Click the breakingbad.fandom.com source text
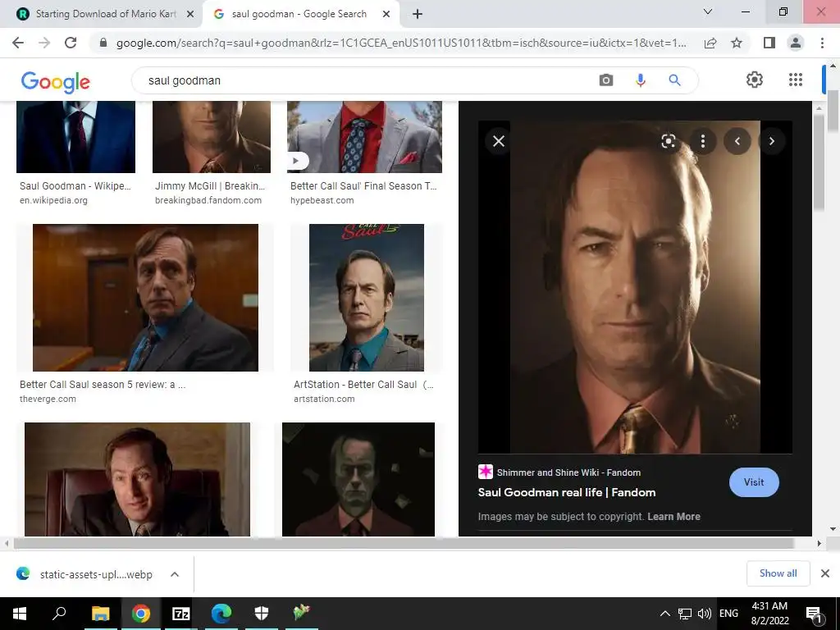The width and height of the screenshot is (840, 630). click(208, 200)
